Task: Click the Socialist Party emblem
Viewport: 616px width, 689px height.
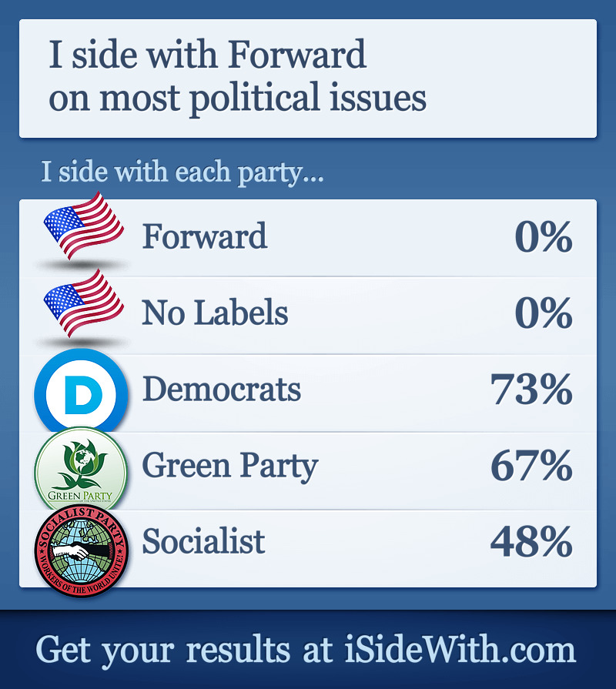Action: pyautogui.click(x=82, y=550)
